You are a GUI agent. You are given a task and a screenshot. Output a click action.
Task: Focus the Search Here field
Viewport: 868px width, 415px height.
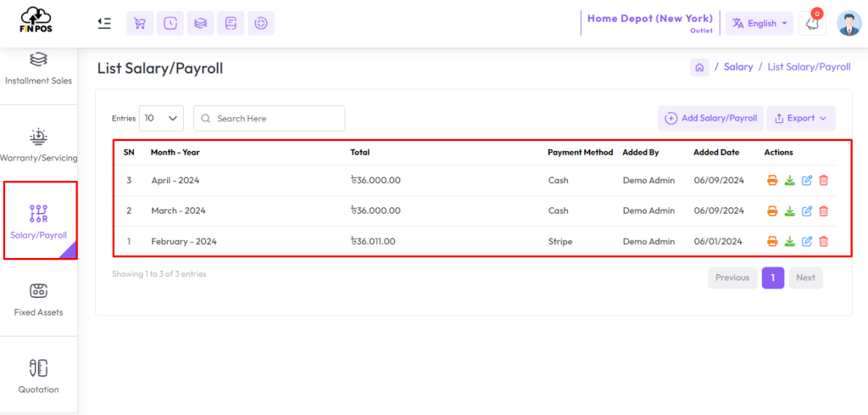coord(269,118)
